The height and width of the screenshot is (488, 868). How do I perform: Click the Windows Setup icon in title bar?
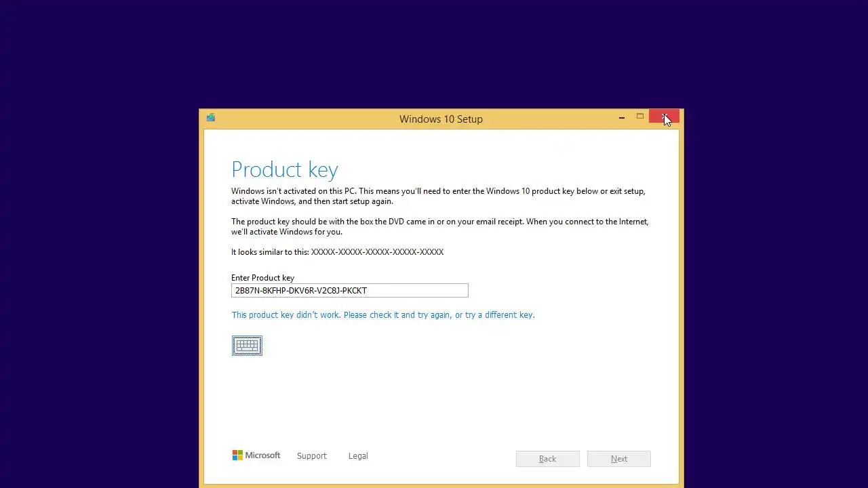[211, 118]
